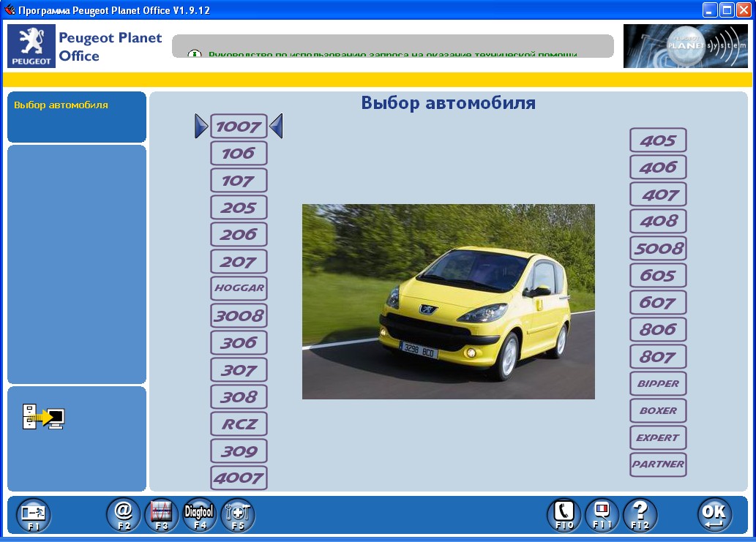This screenshot has height=542, width=756.
Task: Select the 107 vehicle model
Action: click(239, 180)
